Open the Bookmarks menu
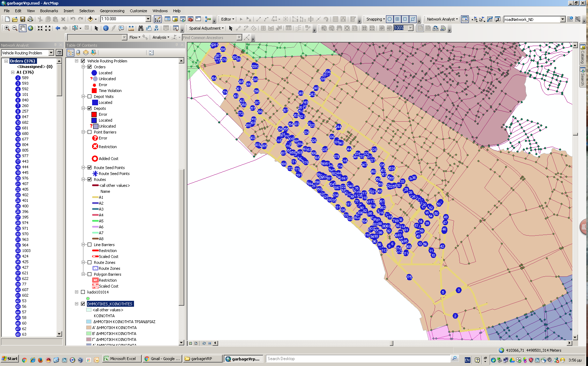Viewport: 588px width, 366px height. (x=49, y=11)
